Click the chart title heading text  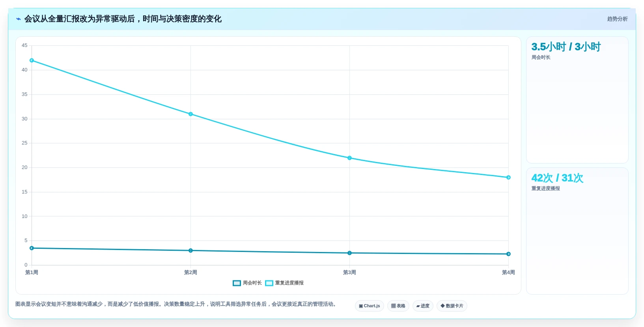(x=123, y=19)
